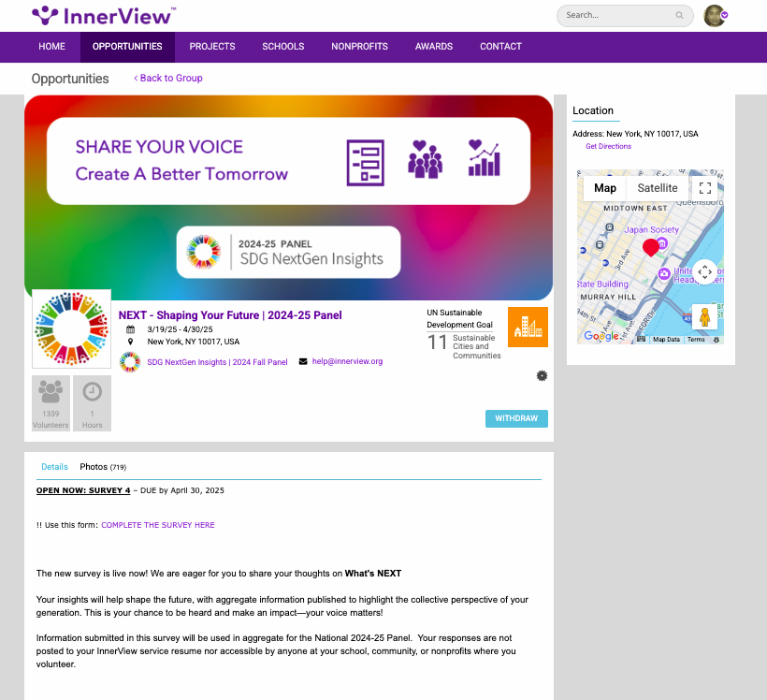
Task: Click the small SDG group logo icon
Action: 130,362
